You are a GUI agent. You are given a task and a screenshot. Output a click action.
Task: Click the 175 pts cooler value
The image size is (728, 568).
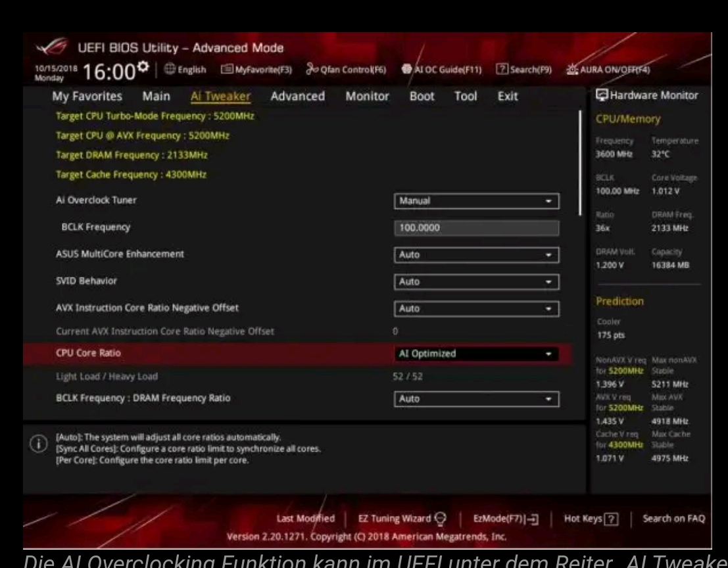(x=611, y=335)
